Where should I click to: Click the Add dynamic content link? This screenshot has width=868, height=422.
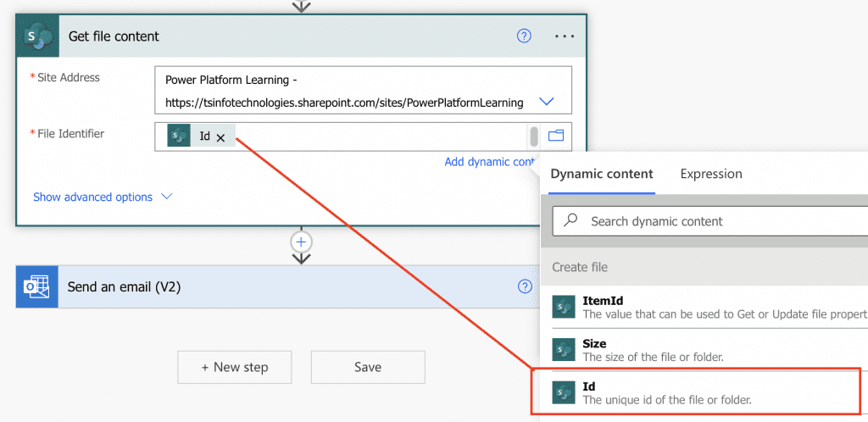pyautogui.click(x=491, y=162)
